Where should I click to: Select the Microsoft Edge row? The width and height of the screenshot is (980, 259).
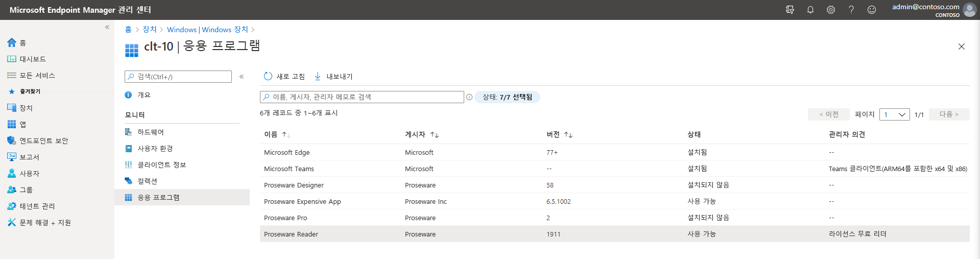[x=615, y=152]
